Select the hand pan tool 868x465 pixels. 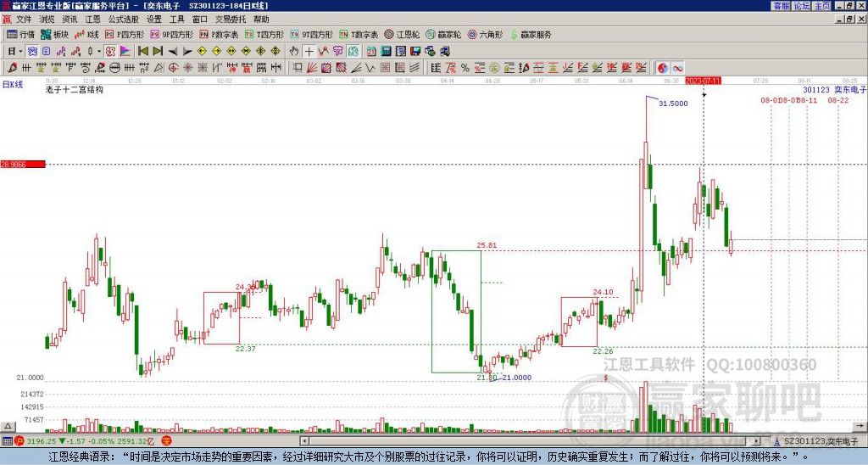coord(293,51)
